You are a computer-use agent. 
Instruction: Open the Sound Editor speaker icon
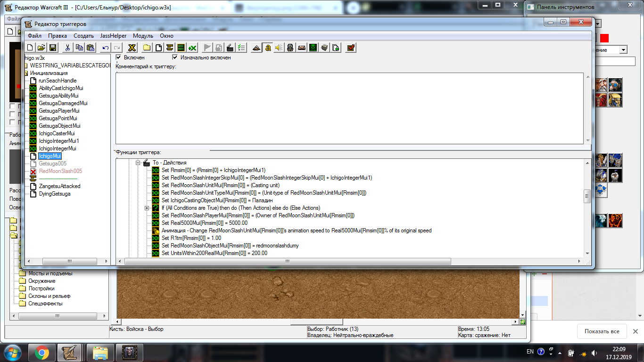click(279, 48)
